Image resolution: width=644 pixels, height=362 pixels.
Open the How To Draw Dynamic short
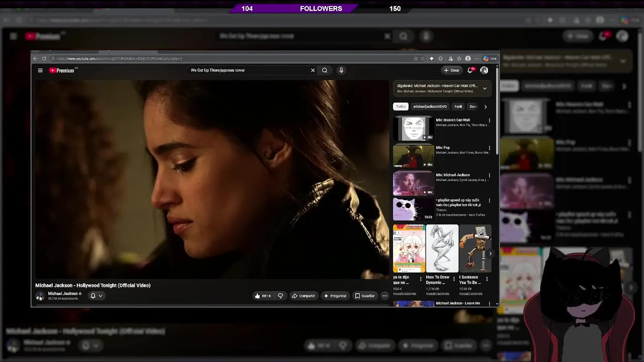[442, 249]
